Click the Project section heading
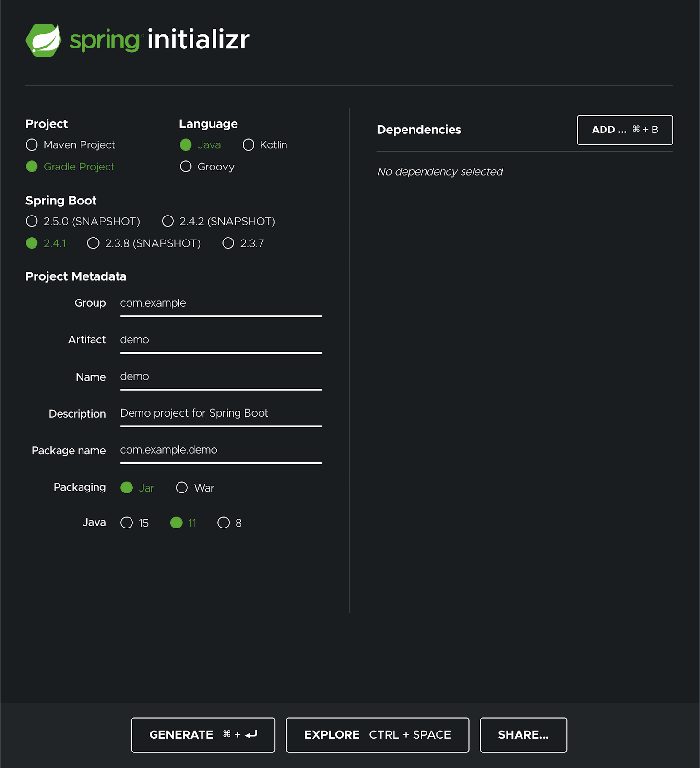700x768 pixels. point(47,124)
